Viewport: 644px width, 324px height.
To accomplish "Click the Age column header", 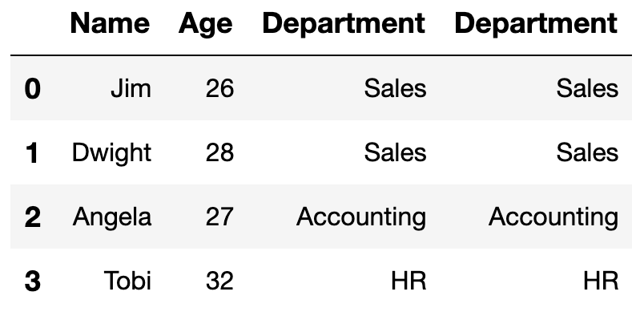I will (206, 25).
